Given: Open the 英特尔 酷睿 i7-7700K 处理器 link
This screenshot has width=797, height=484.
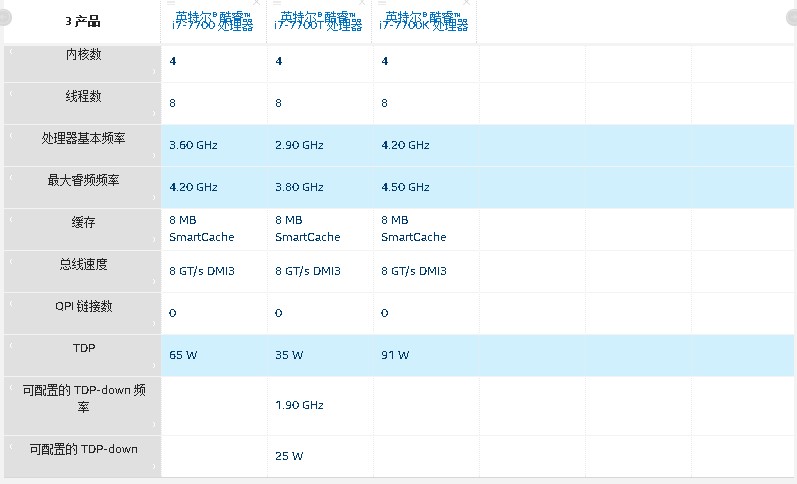Looking at the screenshot, I should point(424,21).
